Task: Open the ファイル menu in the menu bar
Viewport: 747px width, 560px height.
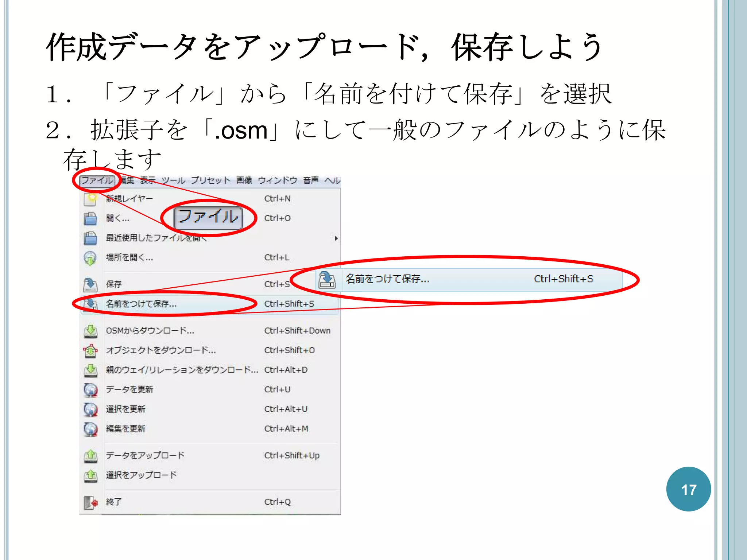Action: 97,180
